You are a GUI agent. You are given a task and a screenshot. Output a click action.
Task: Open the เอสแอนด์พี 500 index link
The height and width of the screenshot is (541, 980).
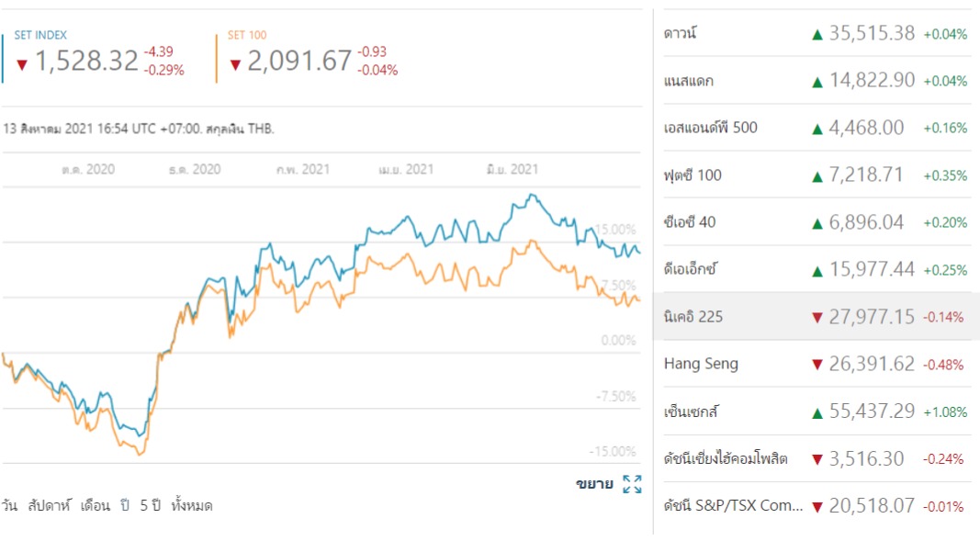pos(710,128)
